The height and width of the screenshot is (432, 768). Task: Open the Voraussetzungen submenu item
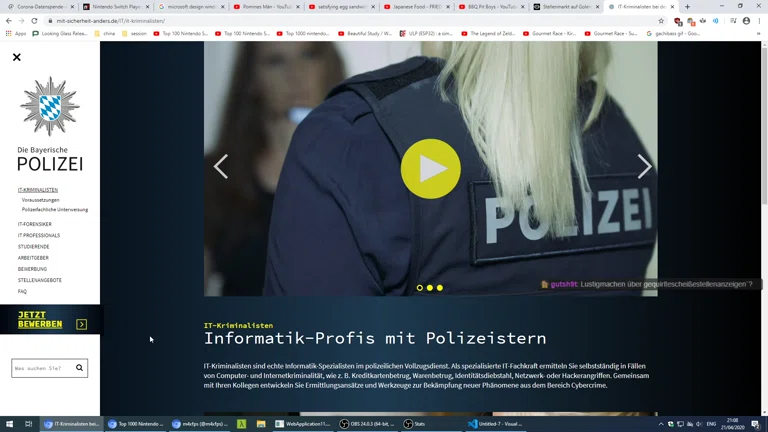click(41, 200)
